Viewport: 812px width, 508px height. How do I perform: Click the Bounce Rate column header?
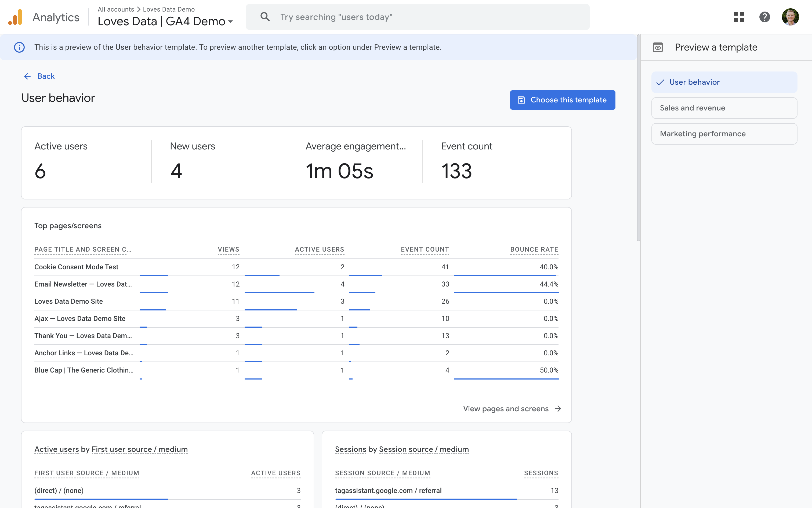click(534, 249)
